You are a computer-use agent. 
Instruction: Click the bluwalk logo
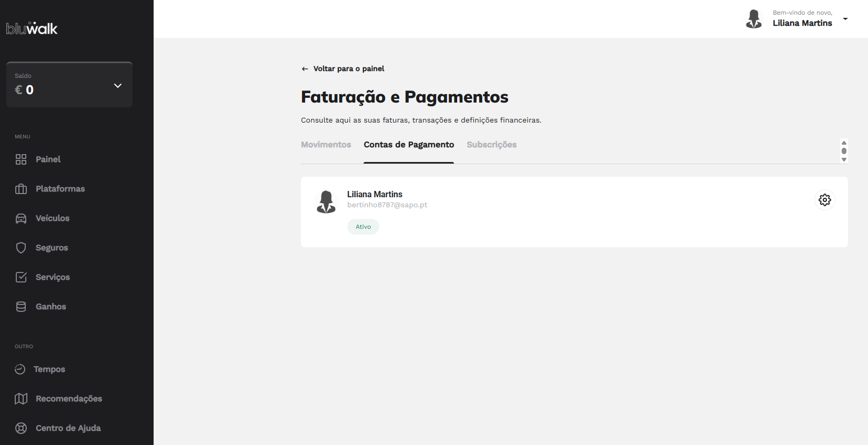[x=32, y=28]
